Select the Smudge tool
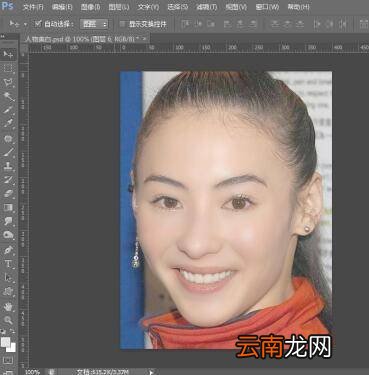Screen dimensions: 369x375 pos(8,221)
